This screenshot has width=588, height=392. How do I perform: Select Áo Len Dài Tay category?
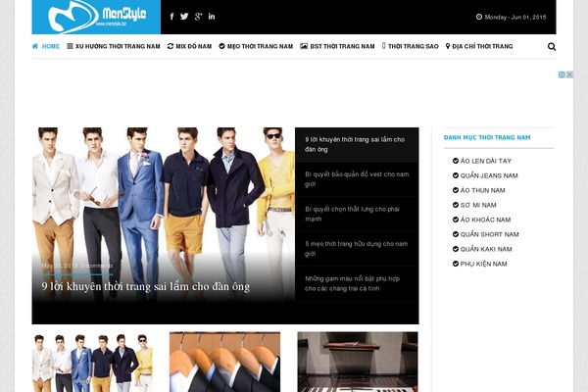click(486, 161)
